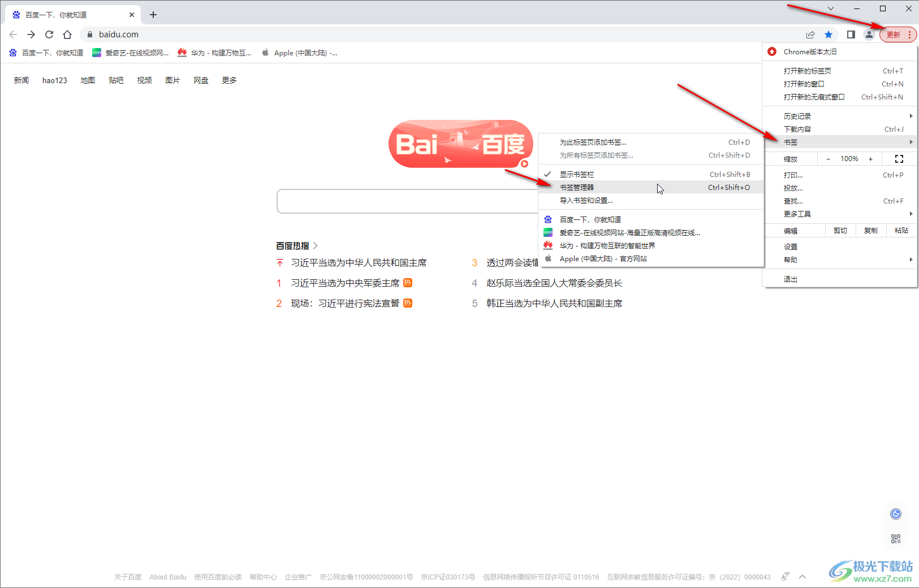
Task: Open the side panel icon
Action: click(x=851, y=34)
